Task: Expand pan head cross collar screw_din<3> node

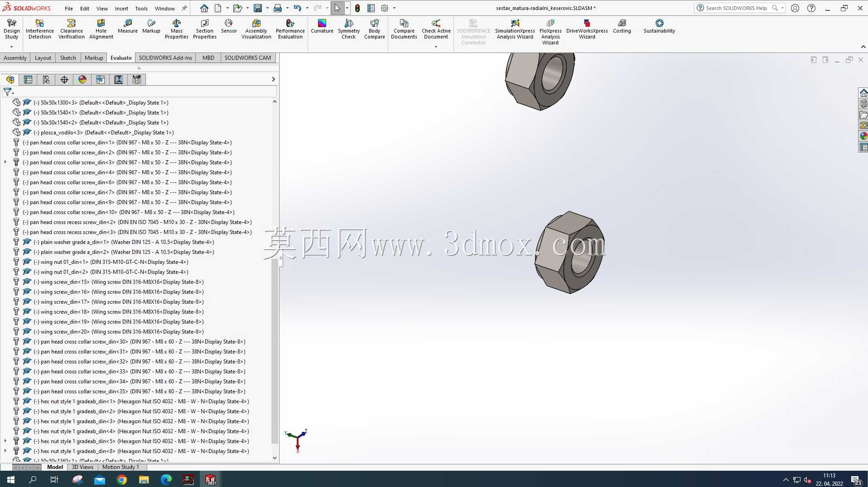Action: pos(5,162)
